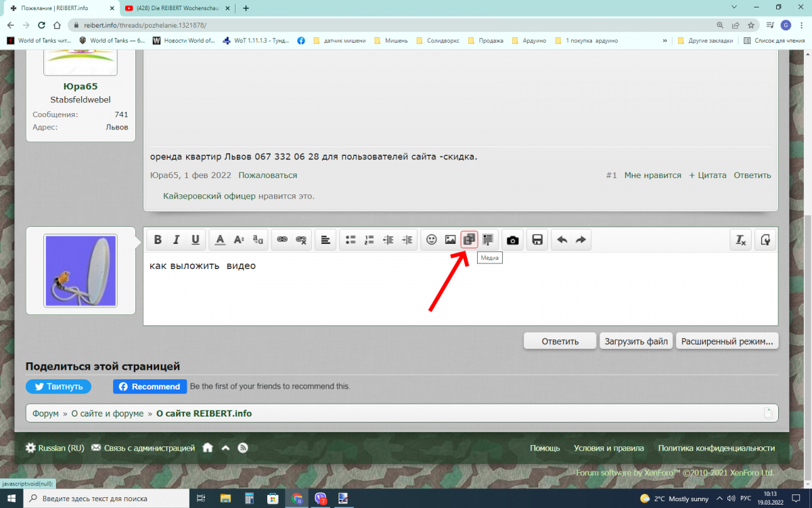Click the Media insert icon
This screenshot has height=508, width=812.
pos(469,240)
